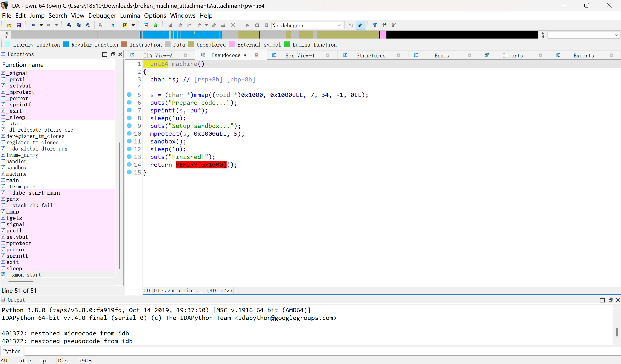Click the Functions list vertical scrollbar
621x364 pixels.
pyautogui.click(x=119, y=206)
